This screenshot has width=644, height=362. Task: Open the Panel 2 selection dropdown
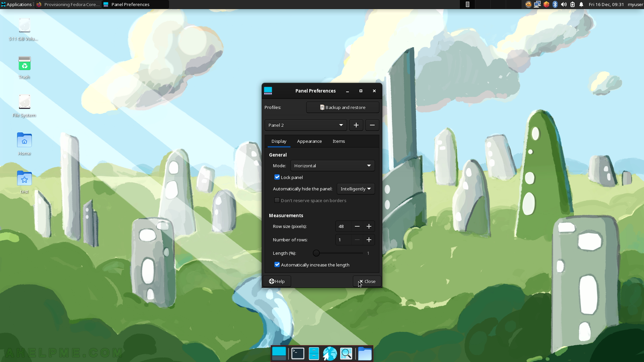click(306, 125)
